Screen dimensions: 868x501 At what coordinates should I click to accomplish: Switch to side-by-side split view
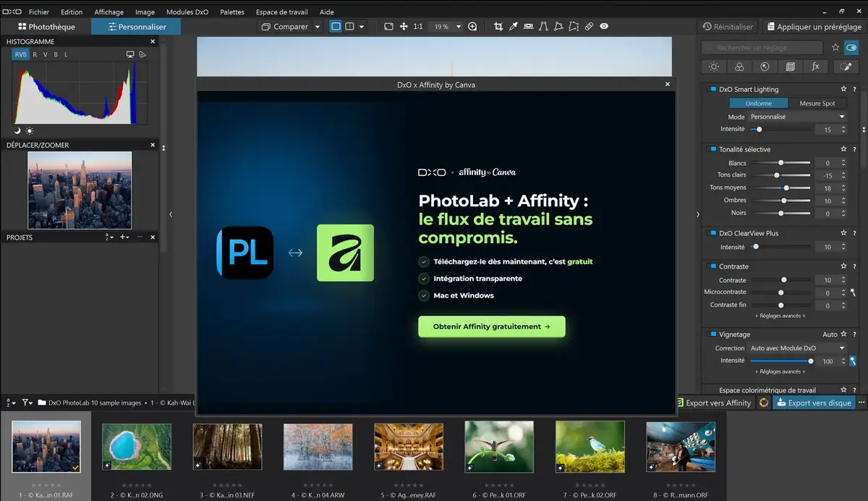tap(349, 27)
